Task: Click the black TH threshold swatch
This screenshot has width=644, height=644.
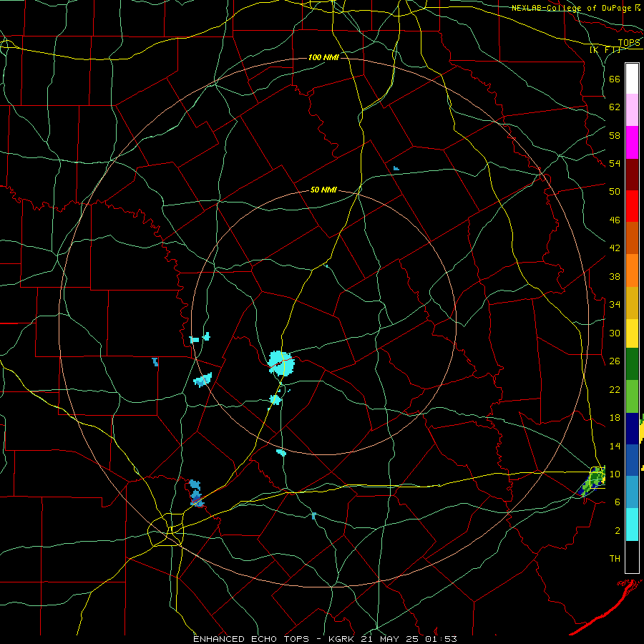Action: click(x=632, y=557)
